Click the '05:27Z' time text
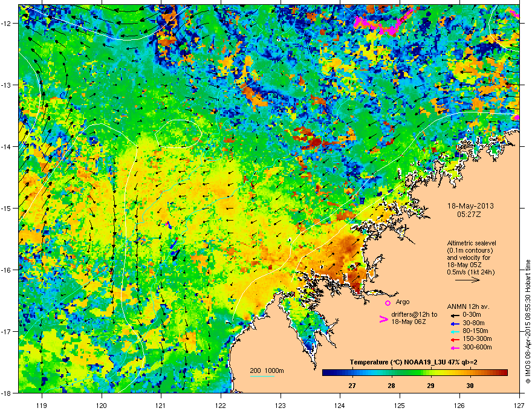The height and width of the screenshot is (411, 532). (x=470, y=215)
